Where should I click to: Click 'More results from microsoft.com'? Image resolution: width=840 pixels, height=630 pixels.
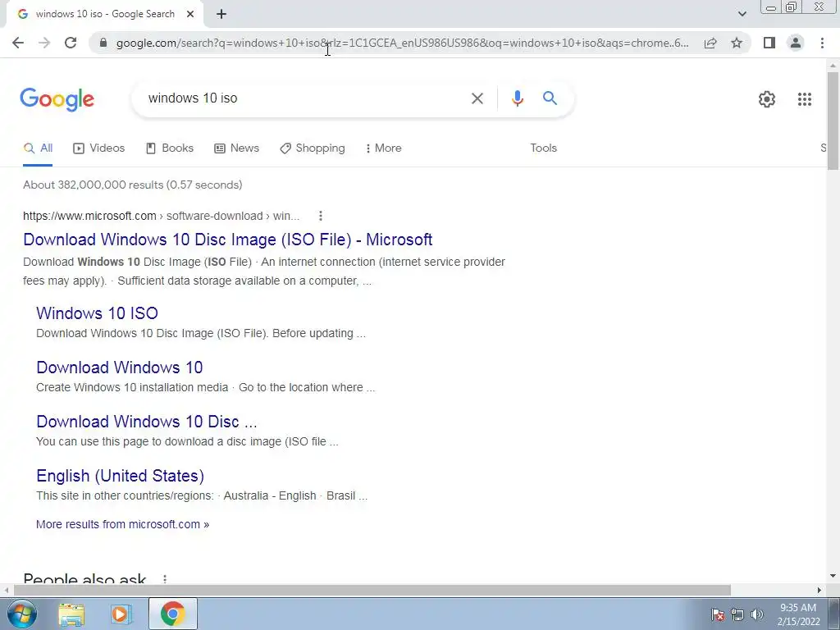(x=123, y=524)
